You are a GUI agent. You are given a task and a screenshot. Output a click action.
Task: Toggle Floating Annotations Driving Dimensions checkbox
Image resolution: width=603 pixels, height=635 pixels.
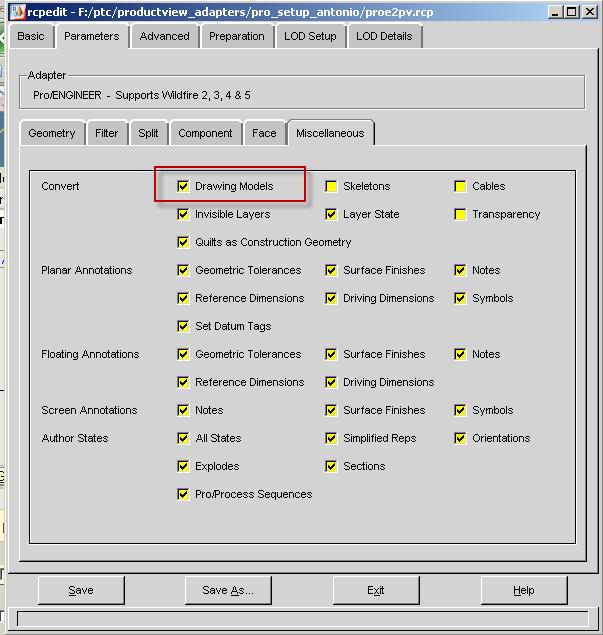click(331, 382)
